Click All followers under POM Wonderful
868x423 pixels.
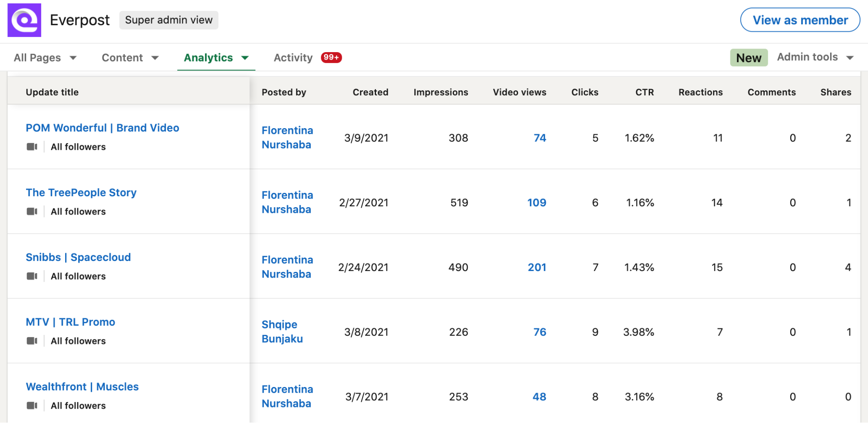[x=78, y=147]
